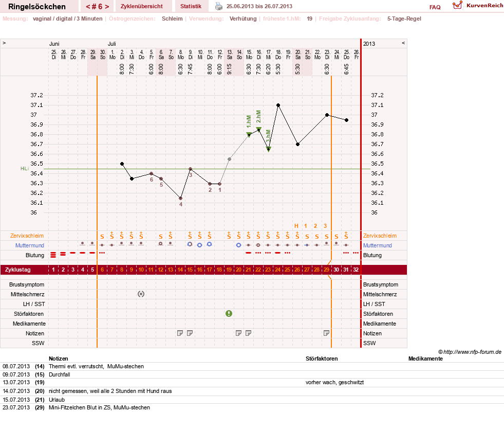Click the 2.hM green triangle marker
Viewport: 504px width, 430px height.
pyautogui.click(x=259, y=130)
